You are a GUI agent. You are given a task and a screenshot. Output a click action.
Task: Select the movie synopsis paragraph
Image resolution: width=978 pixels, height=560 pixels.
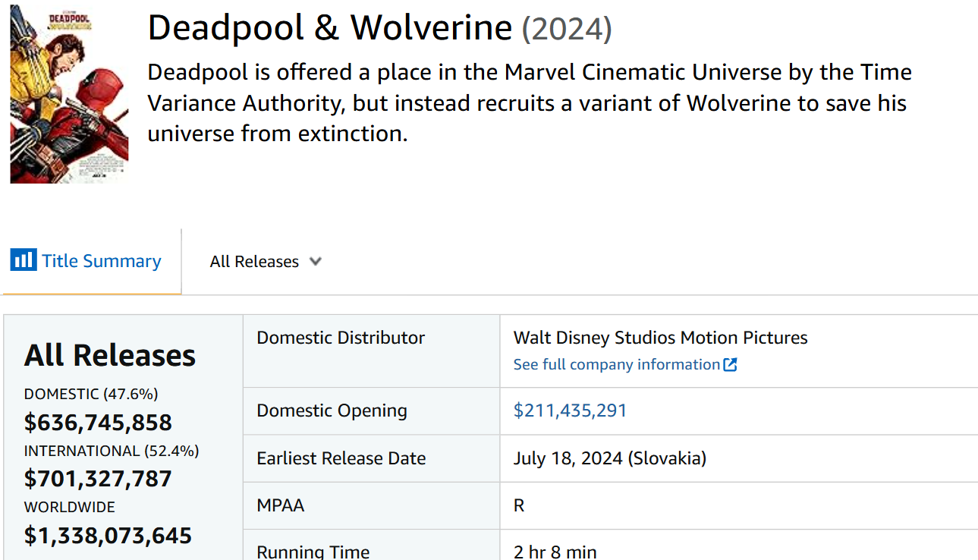[x=530, y=102]
